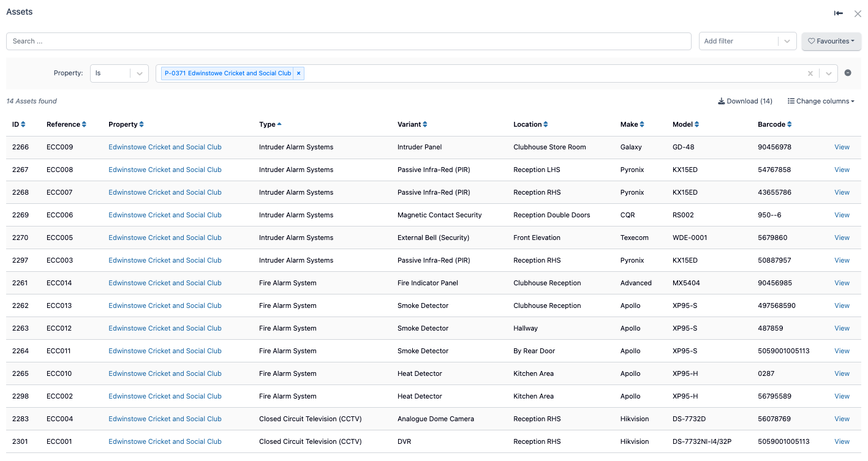This screenshot has width=868, height=461.
Task: Sort the table by ID
Action: click(x=19, y=124)
